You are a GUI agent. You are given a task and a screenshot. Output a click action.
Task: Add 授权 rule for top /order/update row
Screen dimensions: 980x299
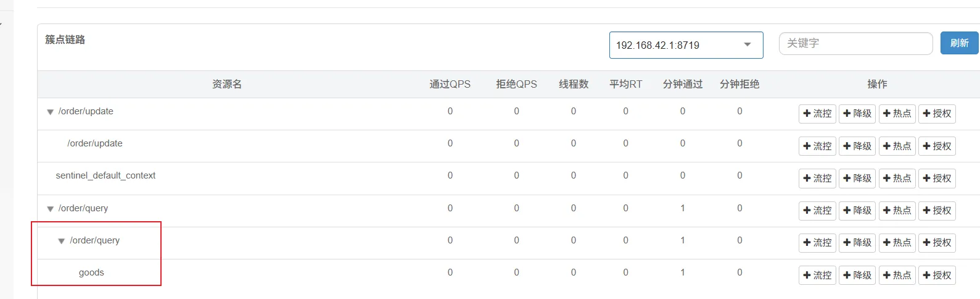[x=937, y=114]
